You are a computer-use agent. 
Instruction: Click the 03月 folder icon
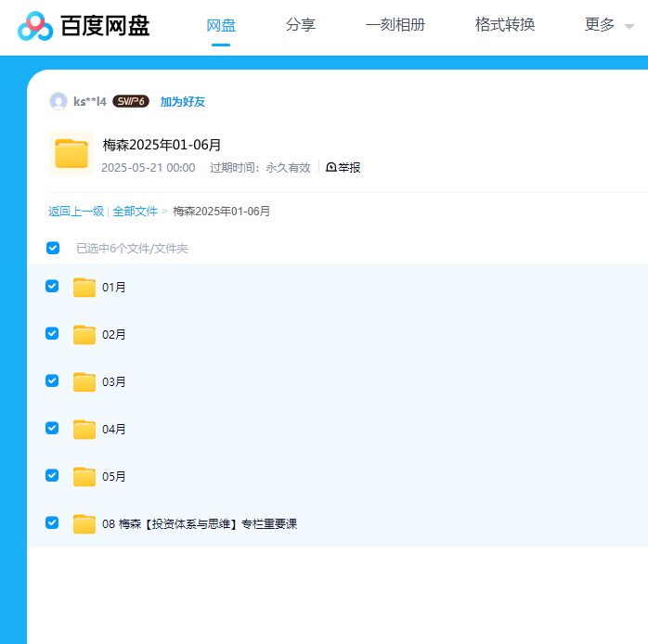pyautogui.click(x=84, y=381)
